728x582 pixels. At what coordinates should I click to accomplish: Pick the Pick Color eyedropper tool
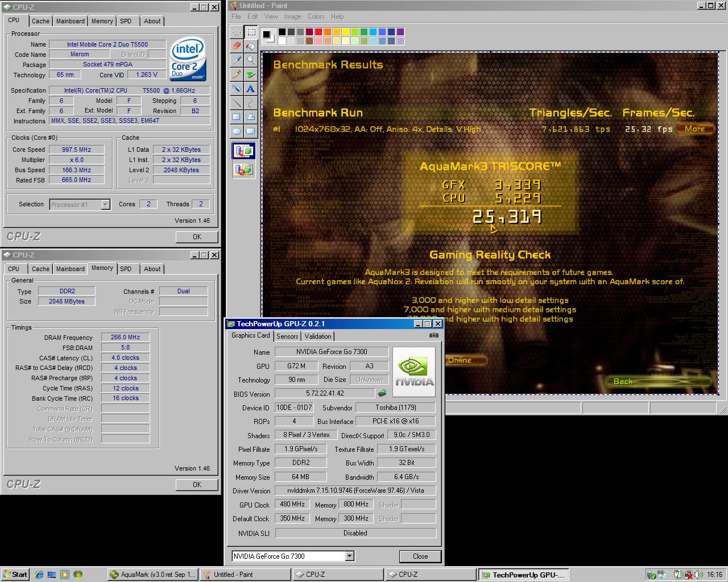(237, 60)
